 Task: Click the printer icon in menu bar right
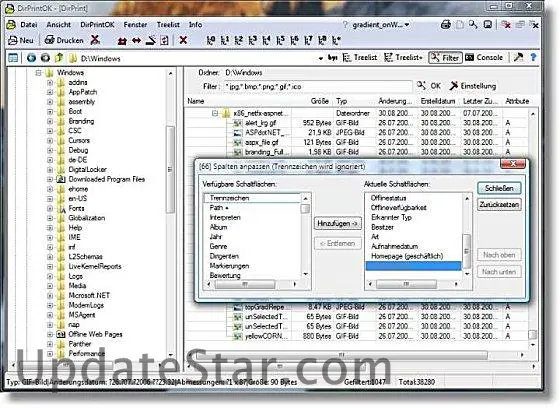point(446,25)
